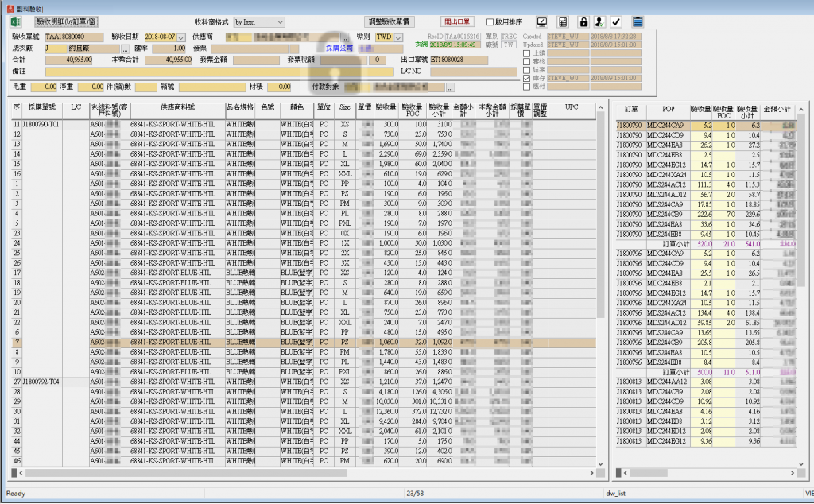Click the black padlock icon in the toolbar

[x=583, y=21]
